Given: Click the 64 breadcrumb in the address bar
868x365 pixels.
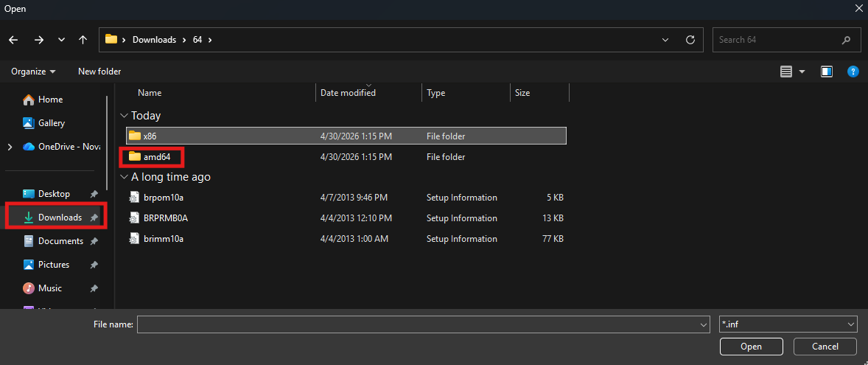Looking at the screenshot, I should click(197, 40).
